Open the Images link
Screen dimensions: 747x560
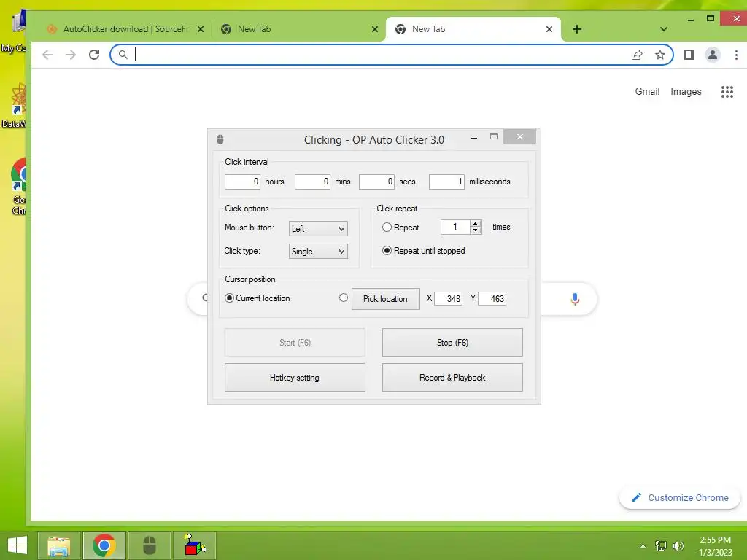coord(686,91)
